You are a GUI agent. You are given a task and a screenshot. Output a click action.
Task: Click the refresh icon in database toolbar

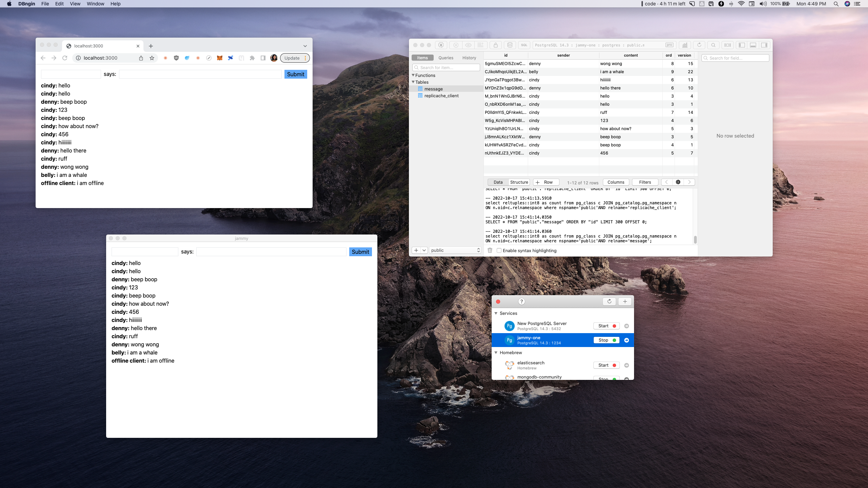pos(699,45)
